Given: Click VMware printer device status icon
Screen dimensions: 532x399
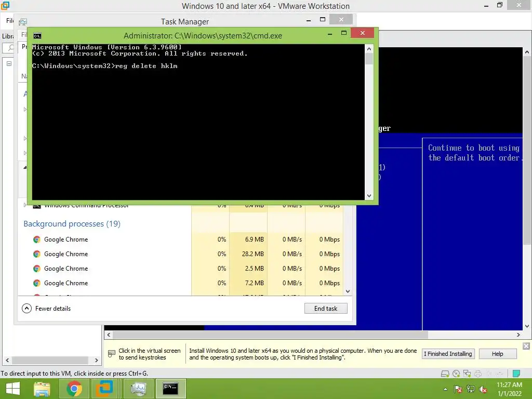Looking at the screenshot, I should click(478, 374).
